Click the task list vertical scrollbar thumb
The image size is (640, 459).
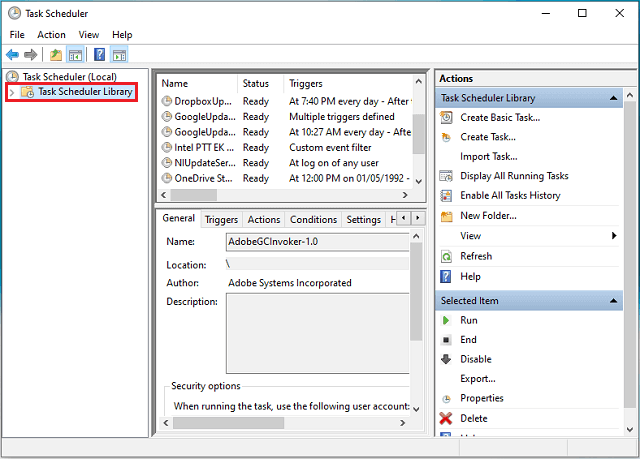point(418,134)
